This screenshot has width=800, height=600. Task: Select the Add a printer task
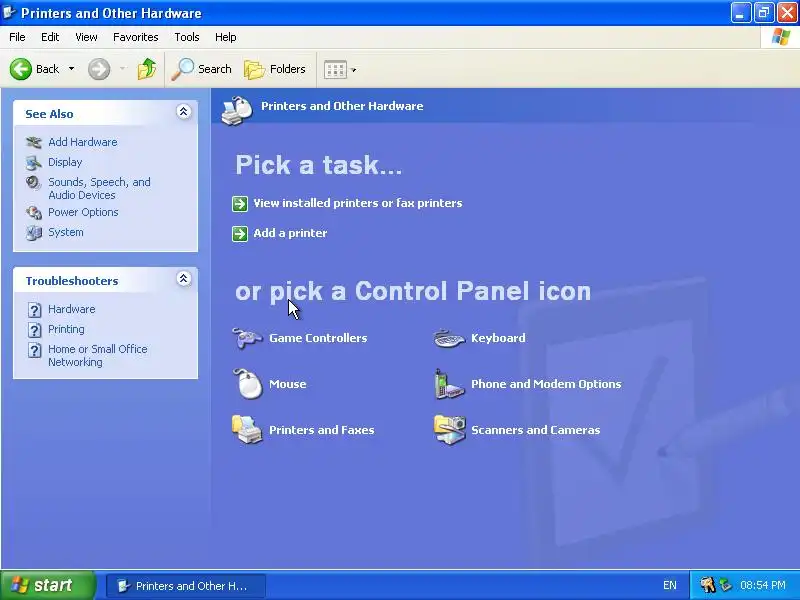[x=290, y=233]
